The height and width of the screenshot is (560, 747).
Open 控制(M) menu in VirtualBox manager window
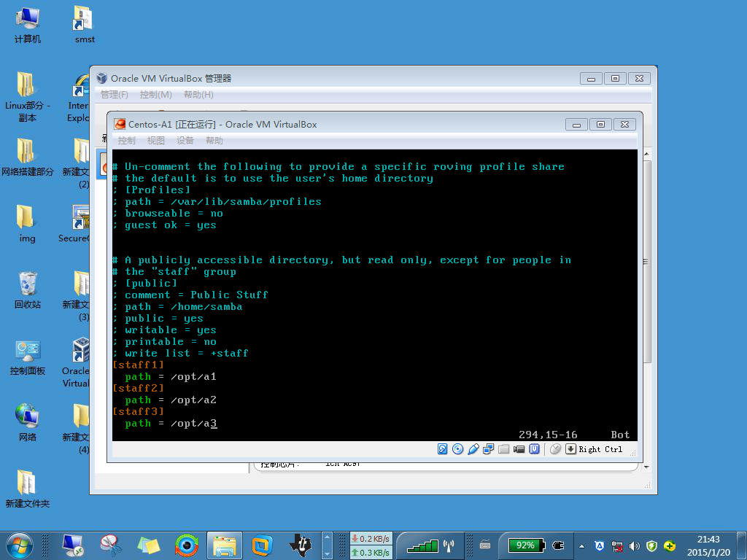point(156,94)
